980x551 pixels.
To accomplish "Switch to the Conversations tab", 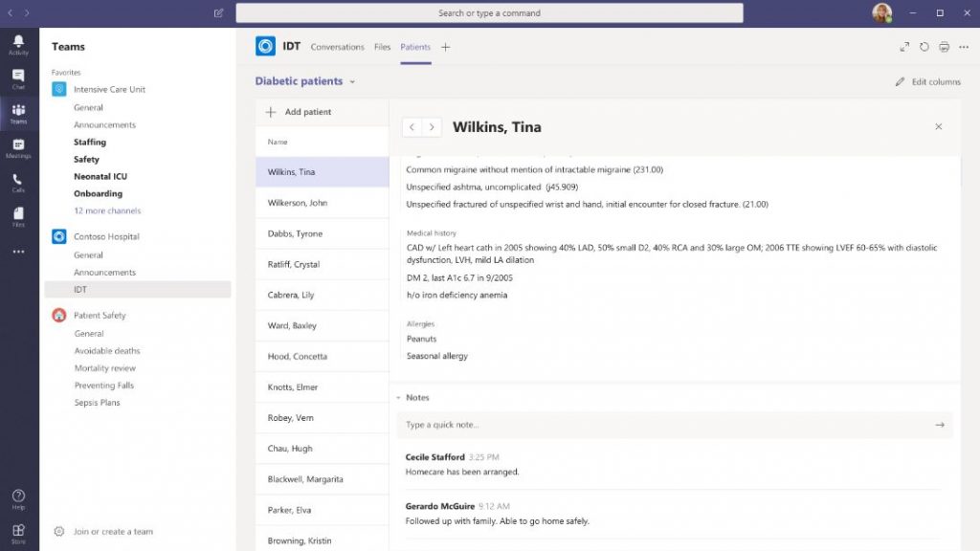I will [337, 47].
